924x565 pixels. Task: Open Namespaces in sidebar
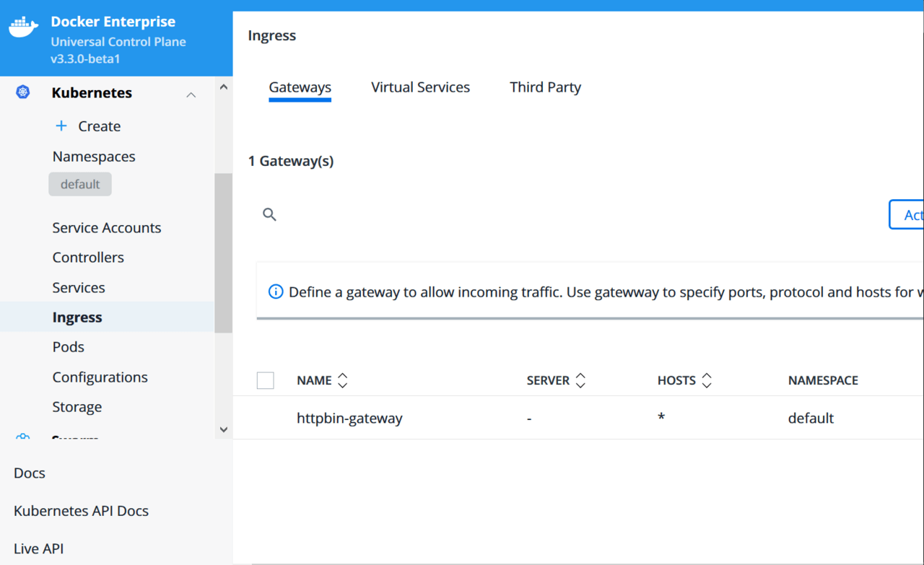(x=94, y=157)
